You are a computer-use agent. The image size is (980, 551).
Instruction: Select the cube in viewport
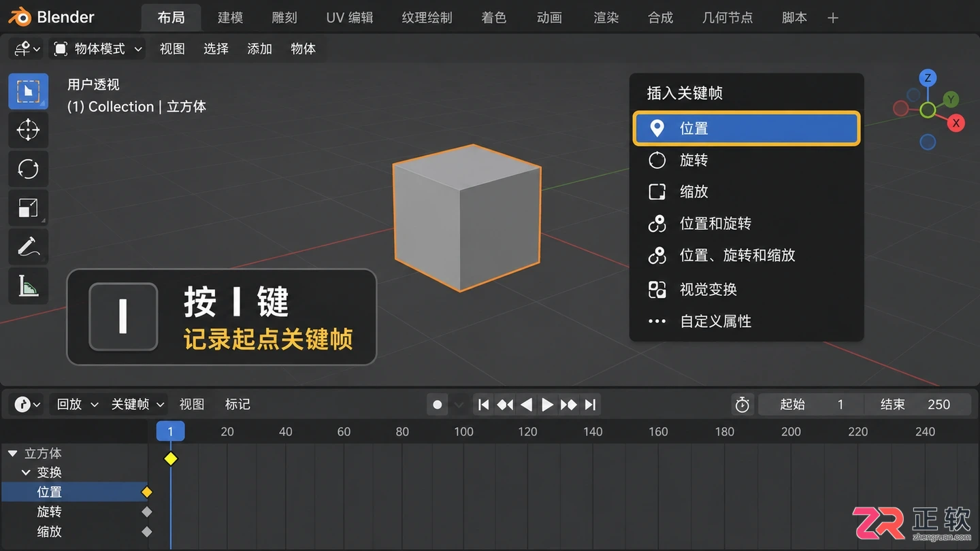point(467,218)
